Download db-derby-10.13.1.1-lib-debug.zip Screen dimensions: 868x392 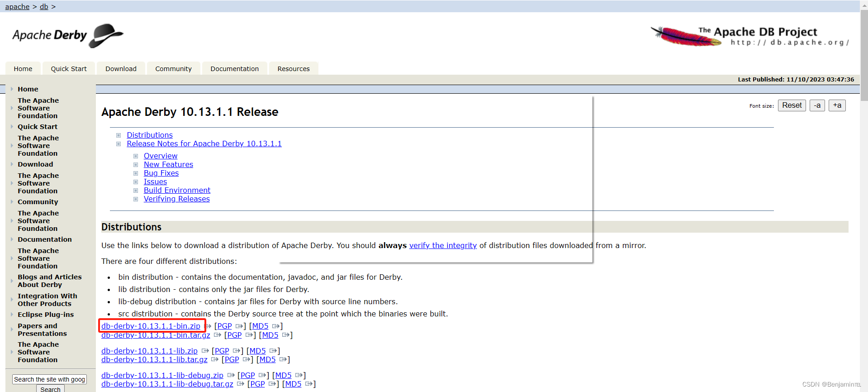click(162, 375)
